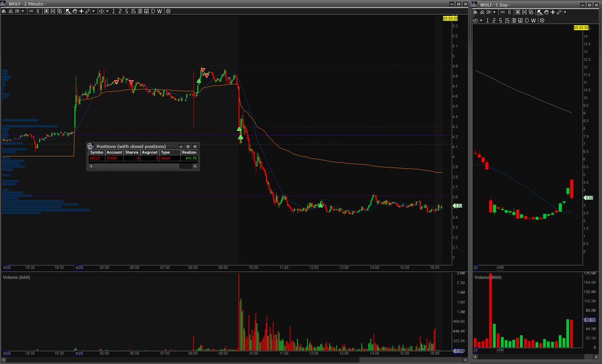Set 1 minute interval in 1 Day chart
Image resolution: width=602 pixels, height=364 pixels.
(487, 21)
